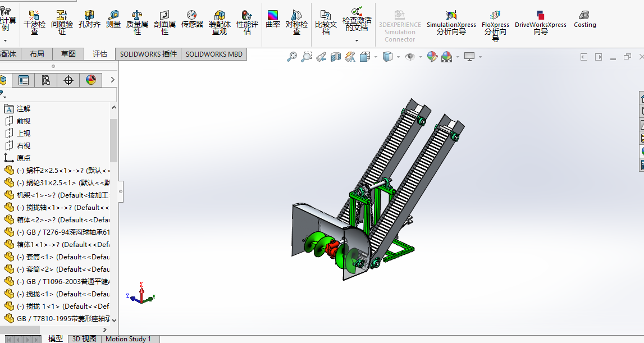Viewport: 644px width, 343px height.
Task: Click Previous View icon
Action: click(321, 57)
